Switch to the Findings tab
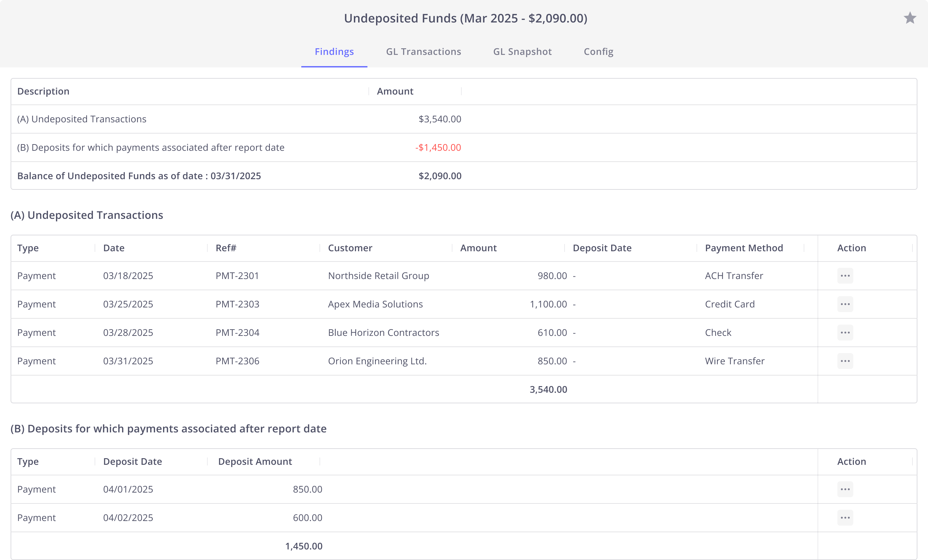928x560 pixels. coord(334,52)
